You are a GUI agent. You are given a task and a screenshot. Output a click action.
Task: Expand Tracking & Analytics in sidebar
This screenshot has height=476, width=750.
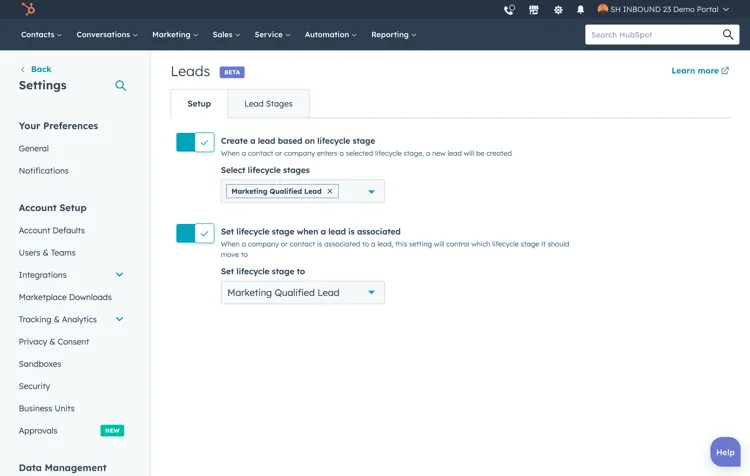pyautogui.click(x=119, y=320)
